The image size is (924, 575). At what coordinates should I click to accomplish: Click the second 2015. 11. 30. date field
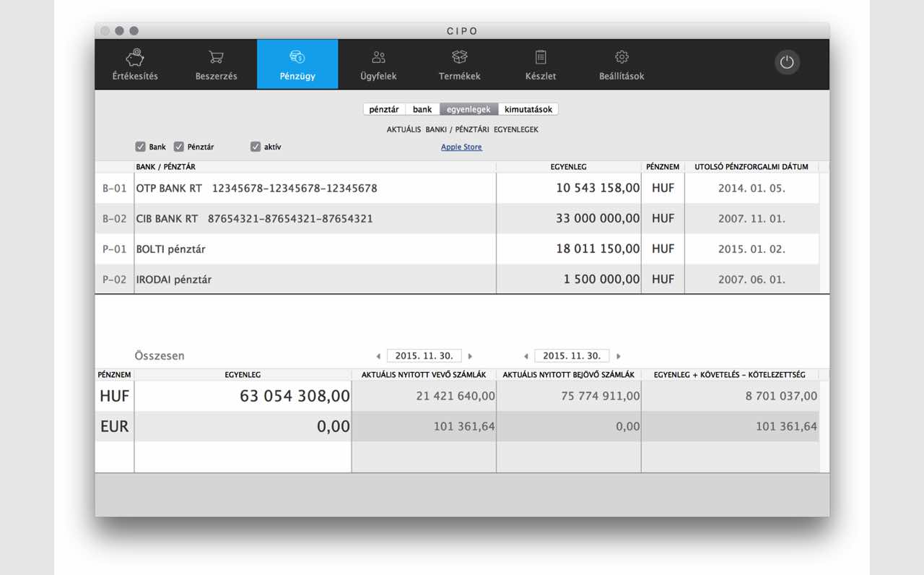coord(572,356)
